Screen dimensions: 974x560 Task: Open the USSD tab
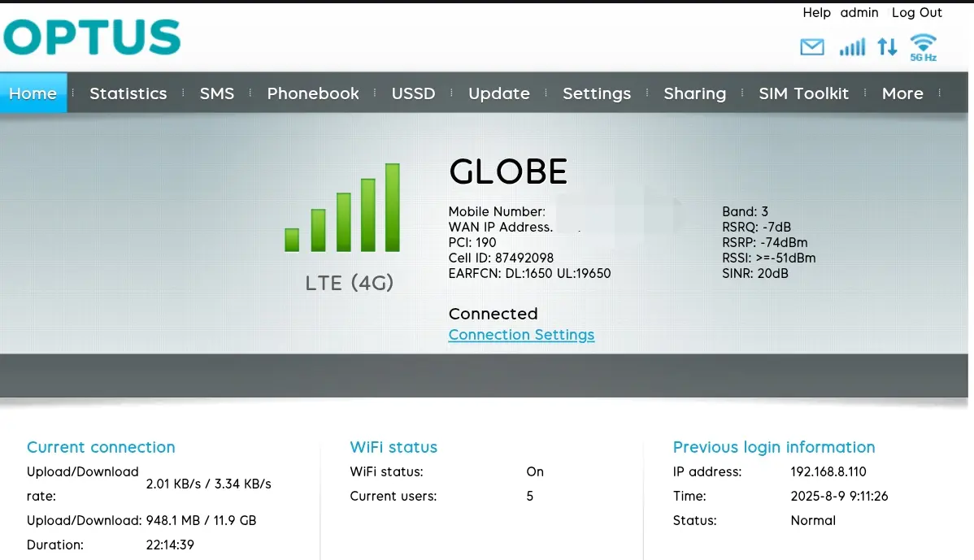pyautogui.click(x=413, y=93)
